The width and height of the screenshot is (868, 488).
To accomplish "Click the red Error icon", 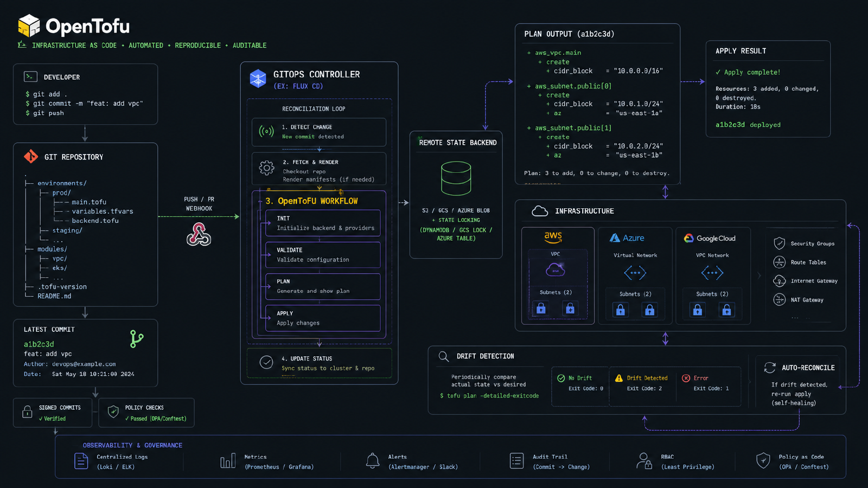I will tap(686, 378).
